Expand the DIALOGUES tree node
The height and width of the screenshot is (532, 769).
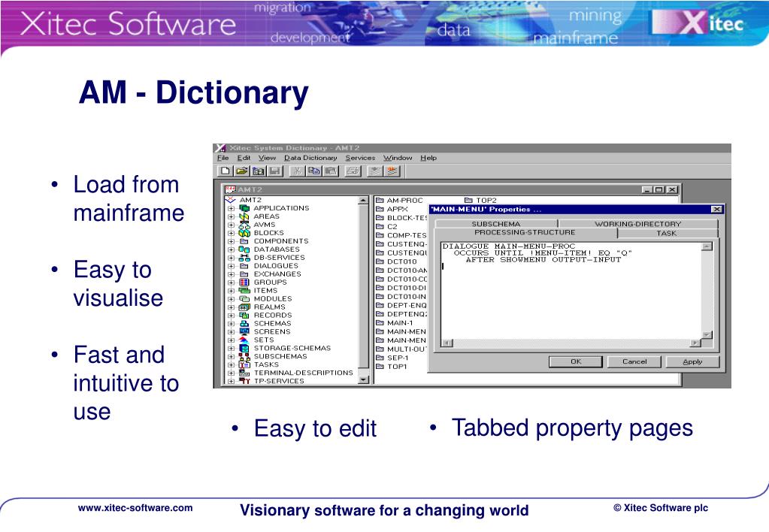click(231, 266)
